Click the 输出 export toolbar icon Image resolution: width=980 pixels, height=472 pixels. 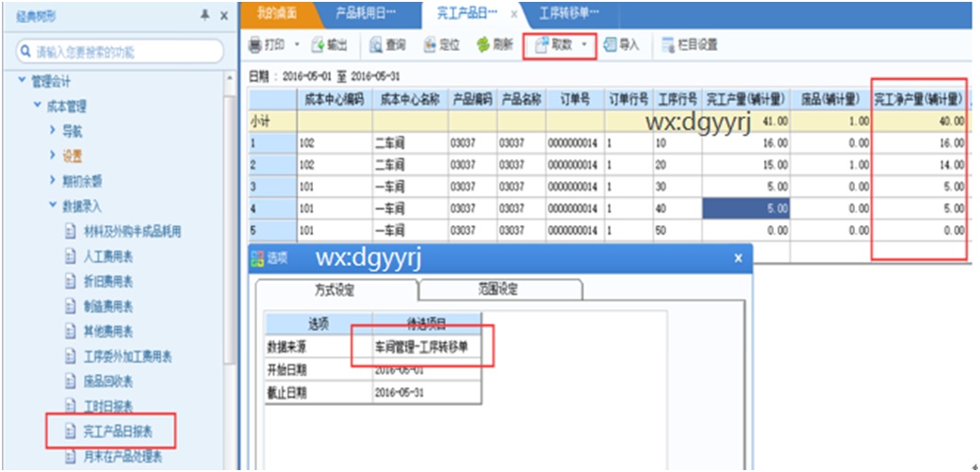(318, 45)
